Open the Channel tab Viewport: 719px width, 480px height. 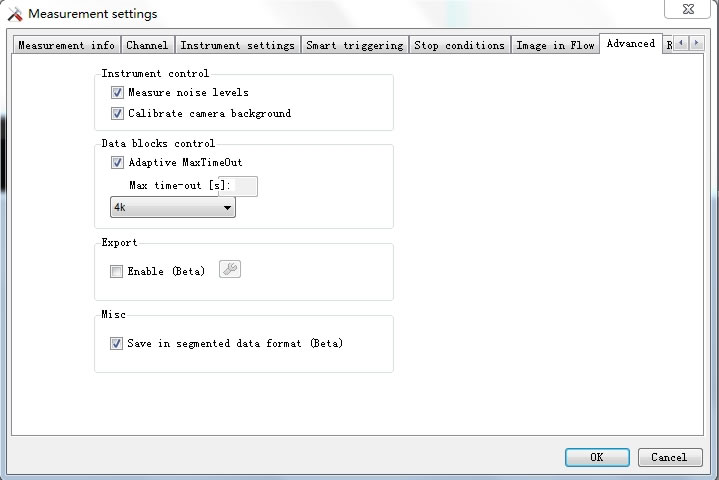pos(147,46)
